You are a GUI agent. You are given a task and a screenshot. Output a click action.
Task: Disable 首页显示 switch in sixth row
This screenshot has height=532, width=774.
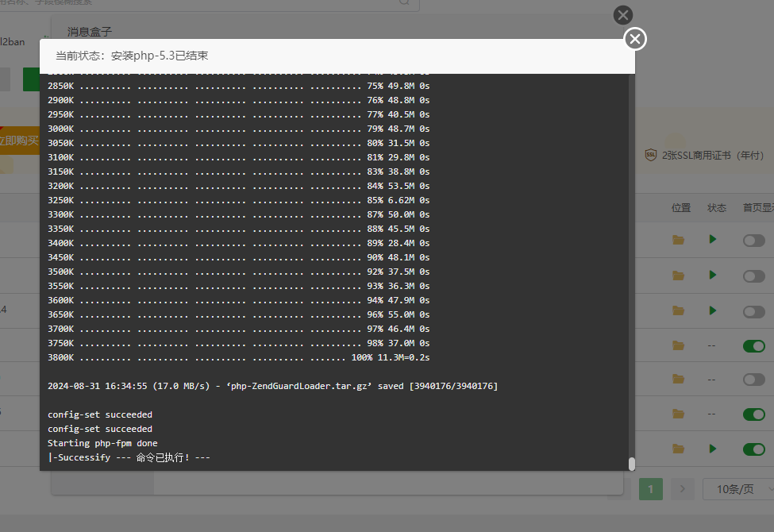pyautogui.click(x=754, y=414)
